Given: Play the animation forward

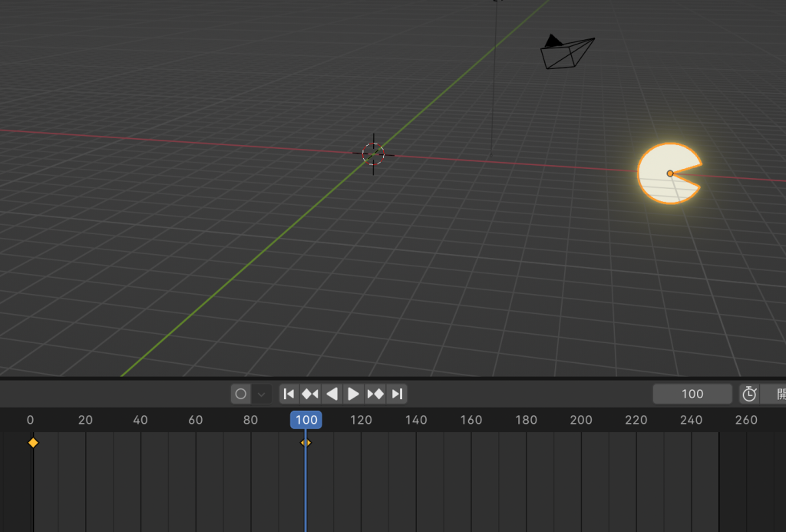Looking at the screenshot, I should click(353, 394).
